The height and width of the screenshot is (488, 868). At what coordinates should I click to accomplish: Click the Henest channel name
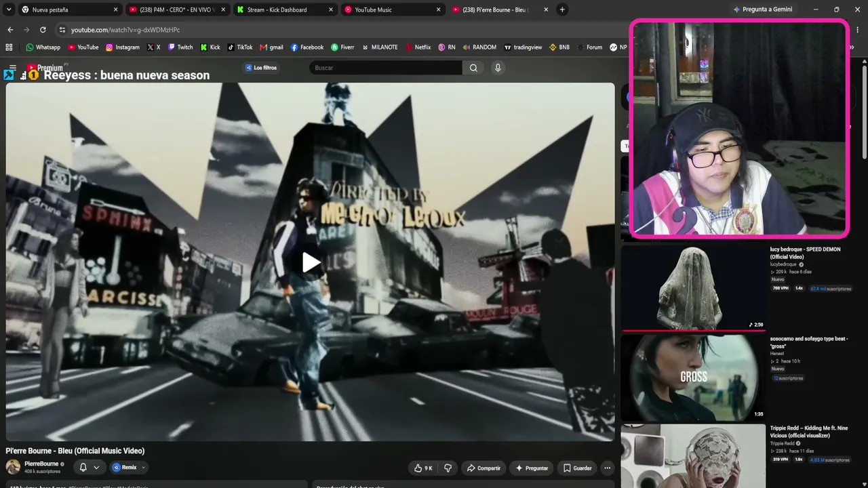point(777,354)
